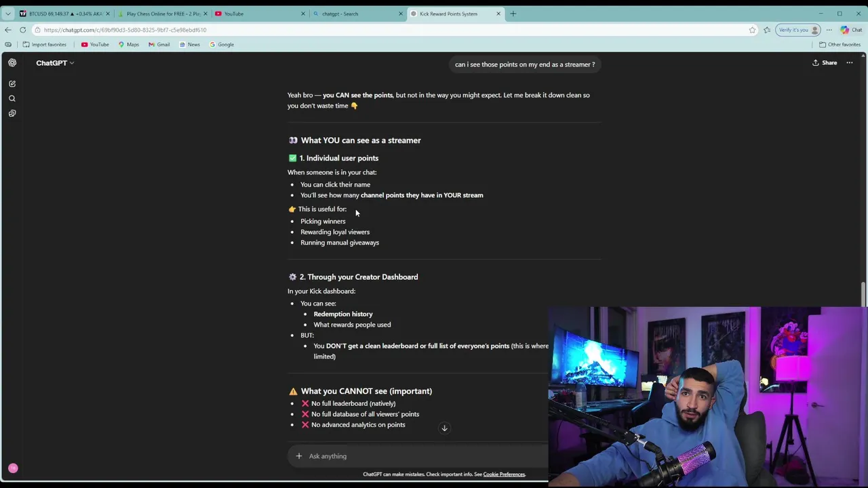Click the scroll-to-bottom arrow button

click(x=445, y=428)
